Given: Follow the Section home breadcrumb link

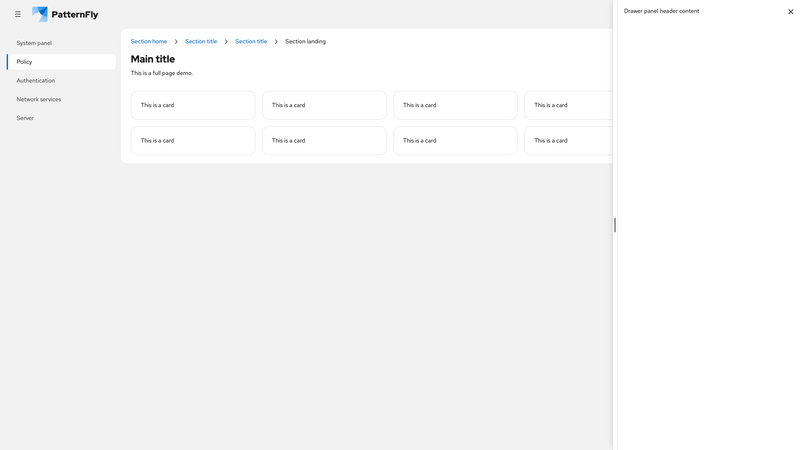Looking at the screenshot, I should 148,41.
